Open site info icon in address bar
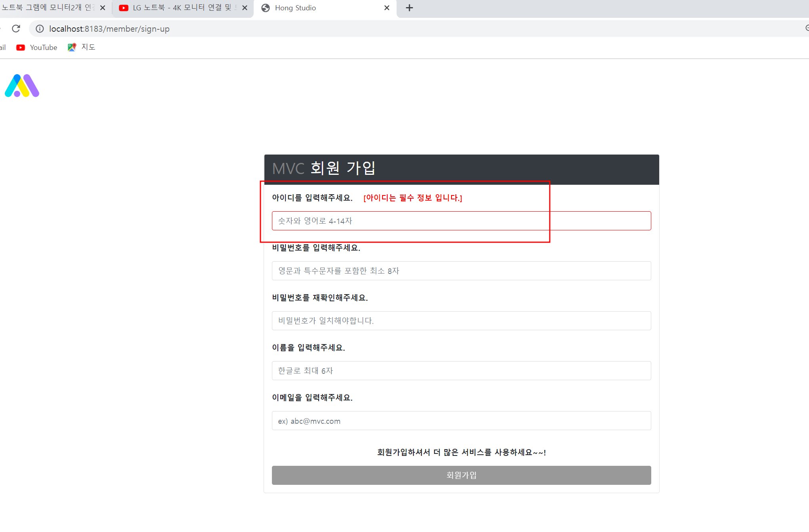The image size is (809, 532). [x=40, y=29]
